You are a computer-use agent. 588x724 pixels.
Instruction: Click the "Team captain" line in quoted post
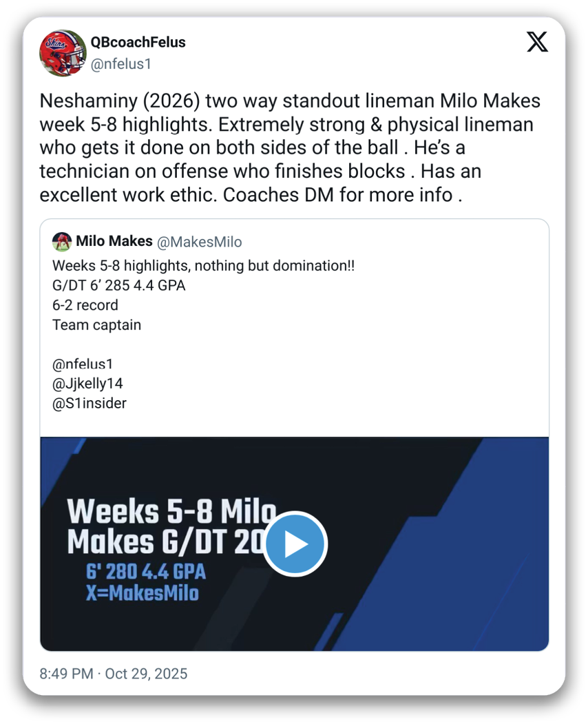point(96,325)
